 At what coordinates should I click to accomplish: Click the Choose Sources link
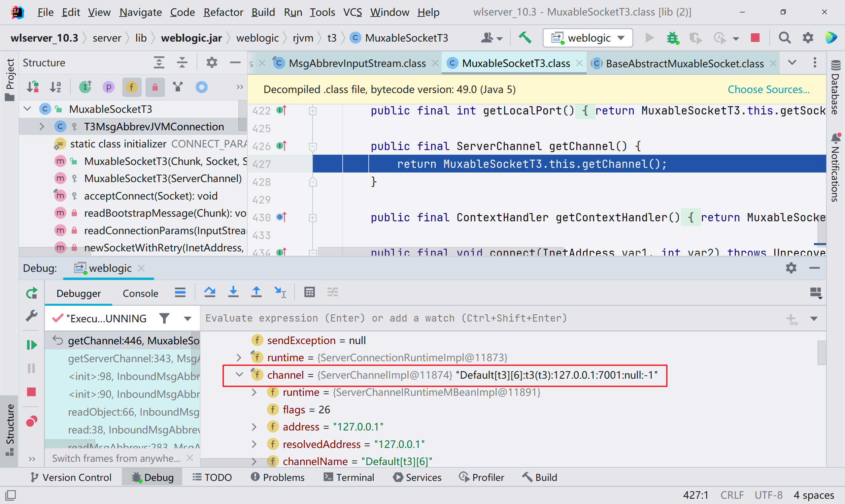coord(768,89)
